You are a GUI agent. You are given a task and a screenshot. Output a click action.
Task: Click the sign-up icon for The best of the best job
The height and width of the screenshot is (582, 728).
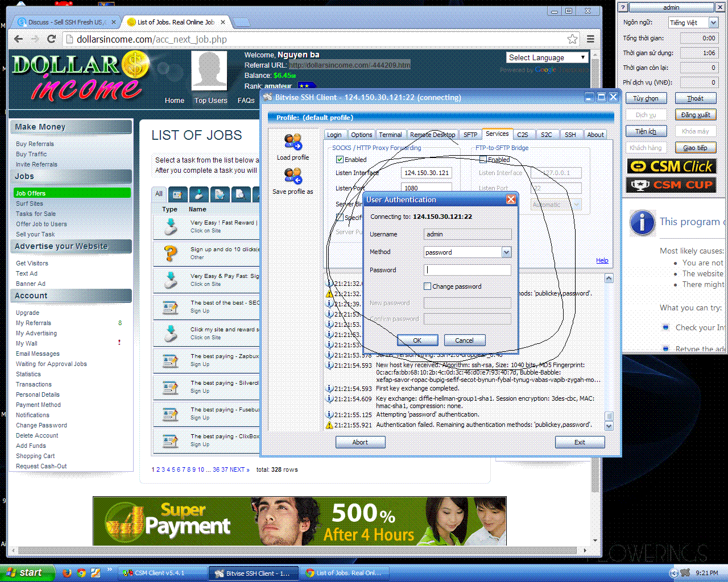[171, 307]
